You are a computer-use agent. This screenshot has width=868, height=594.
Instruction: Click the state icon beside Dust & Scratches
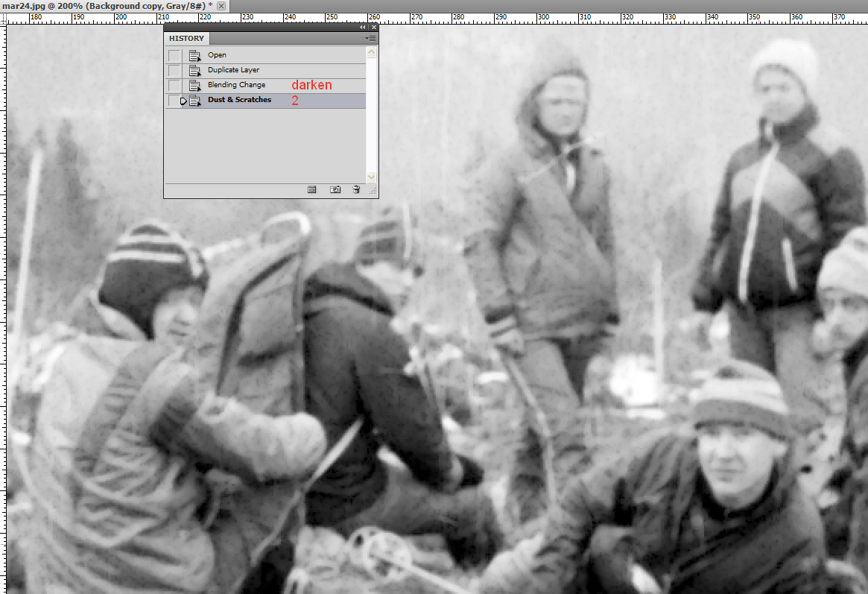[195, 101]
